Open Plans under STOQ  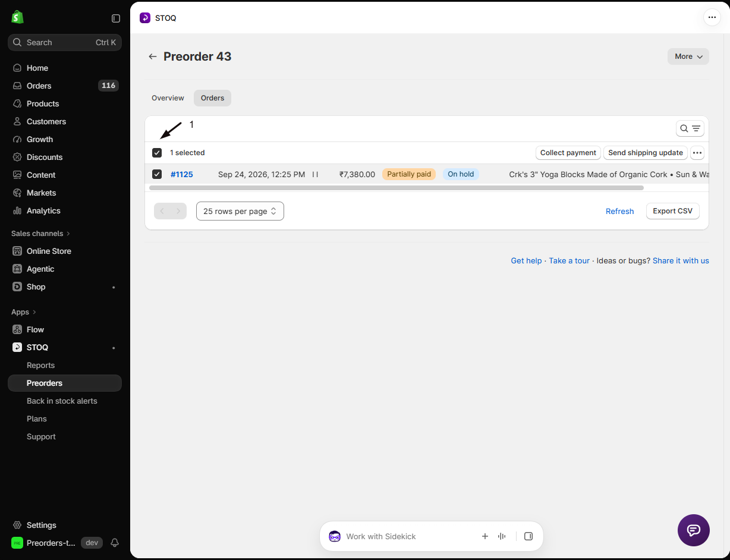coord(36,419)
